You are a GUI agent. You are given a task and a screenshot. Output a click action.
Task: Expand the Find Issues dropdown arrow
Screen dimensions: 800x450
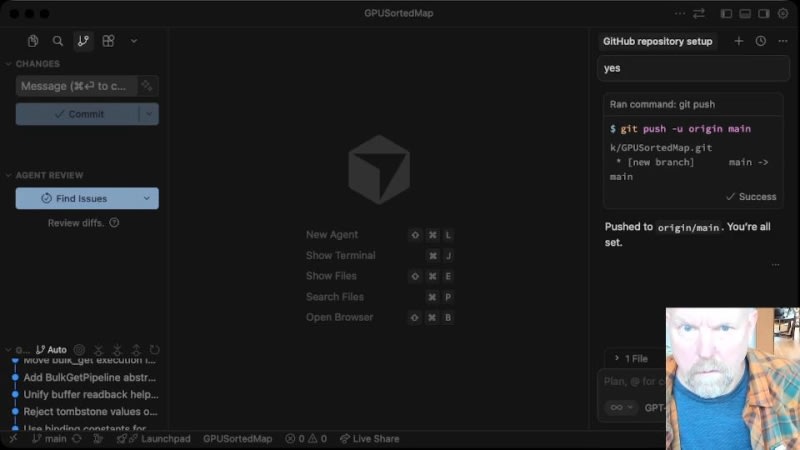coord(147,198)
